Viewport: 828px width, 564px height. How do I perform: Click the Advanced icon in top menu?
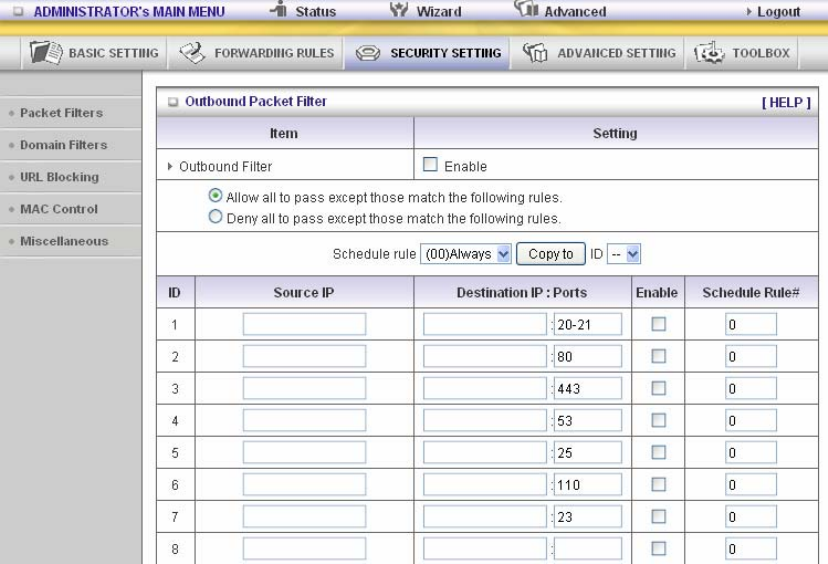pyautogui.click(x=526, y=8)
